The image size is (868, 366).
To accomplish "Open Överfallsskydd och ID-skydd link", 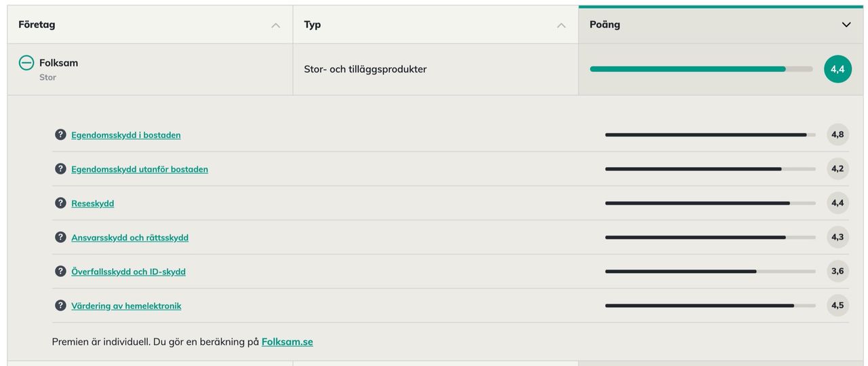I will pos(128,272).
